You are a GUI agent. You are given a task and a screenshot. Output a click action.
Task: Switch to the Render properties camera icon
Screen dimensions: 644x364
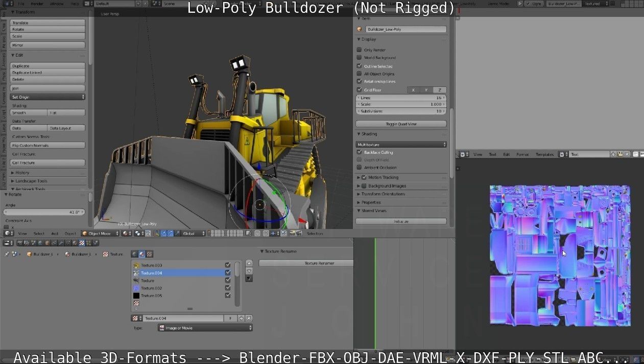point(20,242)
